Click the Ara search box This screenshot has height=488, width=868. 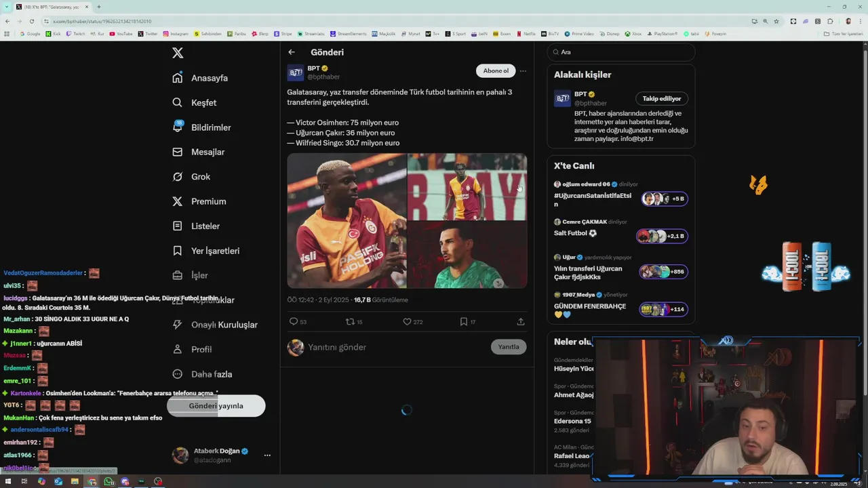pyautogui.click(x=621, y=52)
